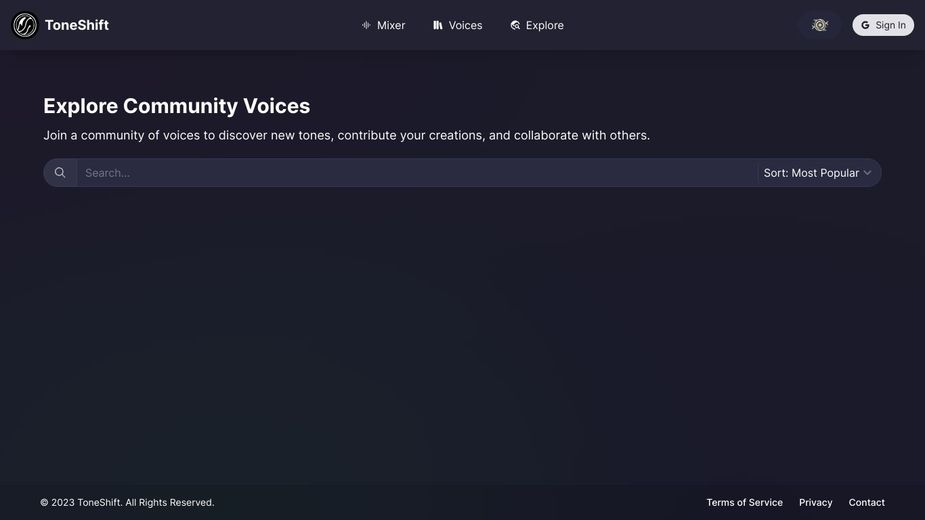Screen dimensions: 925x520
Task: Click the 2023 ToneShift copyright text
Action: [127, 502]
